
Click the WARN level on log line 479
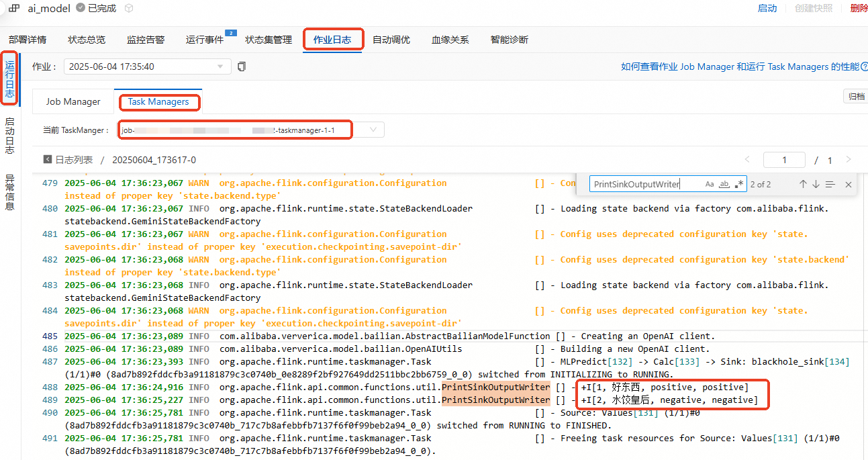[x=198, y=183]
